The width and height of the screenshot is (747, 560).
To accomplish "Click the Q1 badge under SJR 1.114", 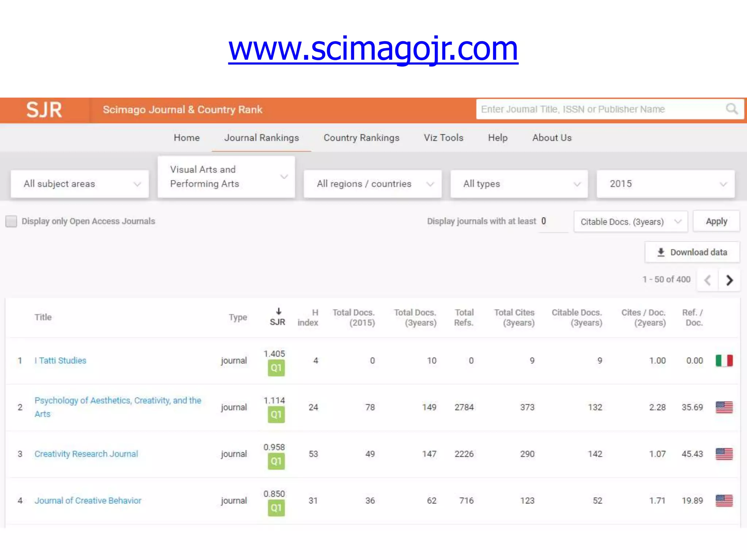I will click(x=276, y=415).
